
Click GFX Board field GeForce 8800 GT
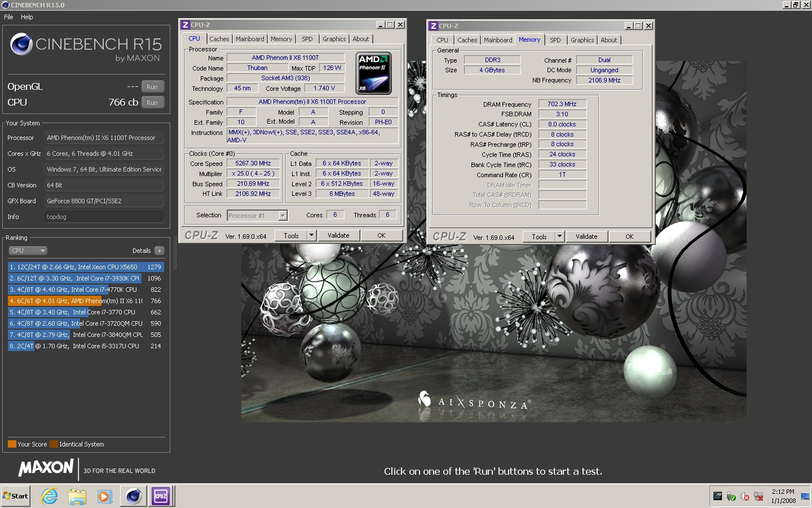[104, 201]
